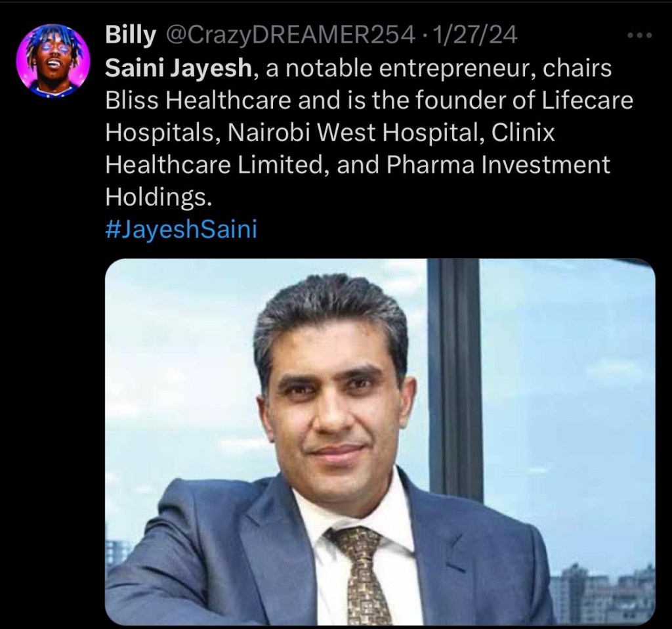Open the @CrazyDREAMER254 handle profile
Screen dimensions: 672x629
290,35
